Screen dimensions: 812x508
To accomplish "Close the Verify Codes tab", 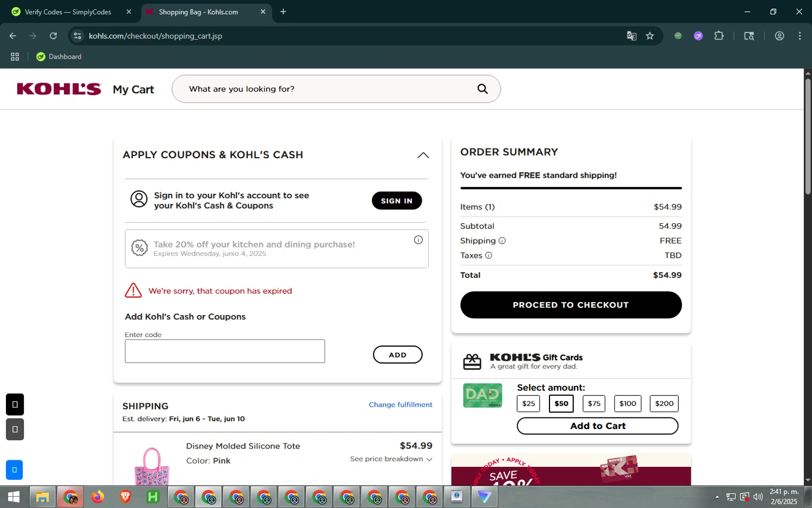I will (x=128, y=12).
